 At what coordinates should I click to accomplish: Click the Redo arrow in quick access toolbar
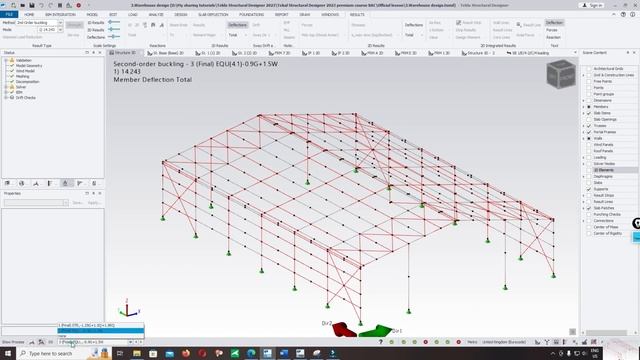click(x=51, y=5)
